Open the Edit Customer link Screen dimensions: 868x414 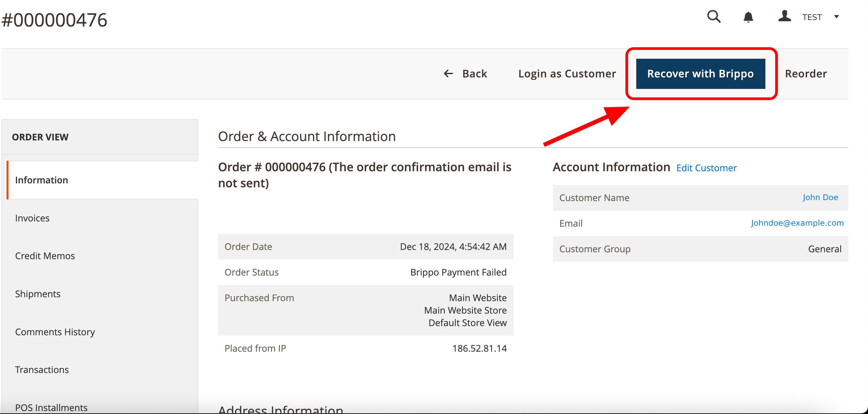click(x=706, y=168)
